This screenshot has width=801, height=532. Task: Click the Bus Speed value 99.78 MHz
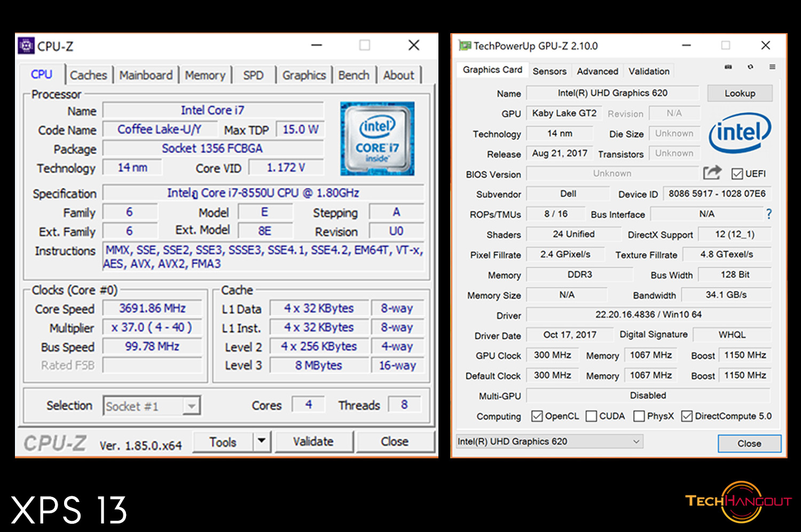pyautogui.click(x=152, y=347)
